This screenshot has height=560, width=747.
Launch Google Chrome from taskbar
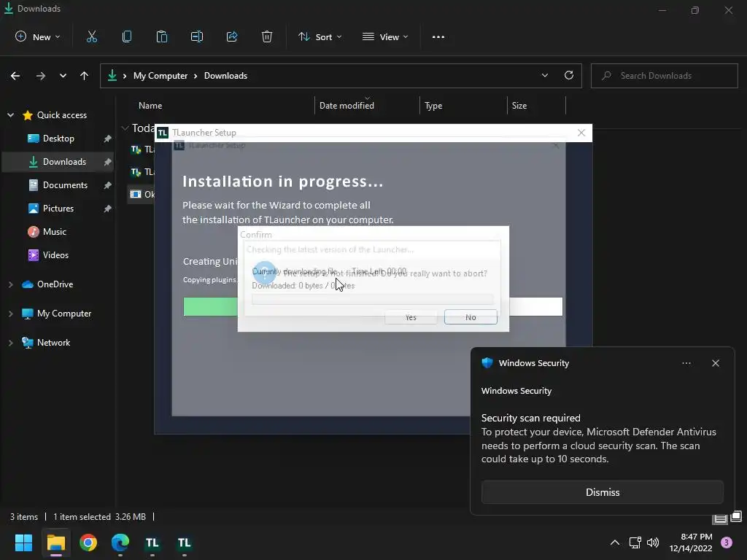pyautogui.click(x=88, y=542)
